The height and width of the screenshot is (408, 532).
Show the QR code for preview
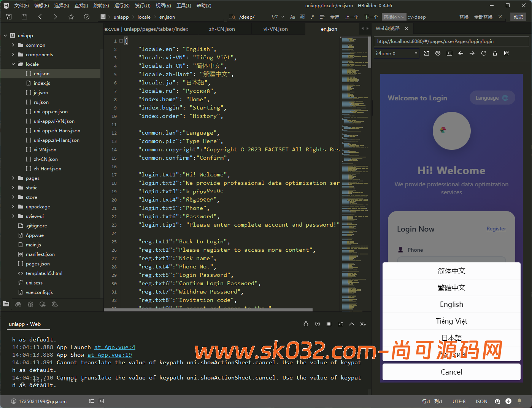coord(506,53)
